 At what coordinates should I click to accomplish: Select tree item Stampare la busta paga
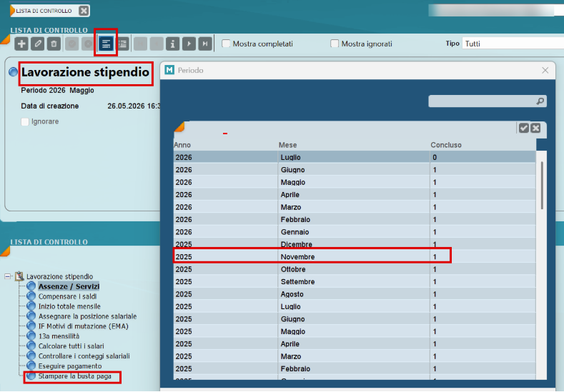tap(75, 376)
